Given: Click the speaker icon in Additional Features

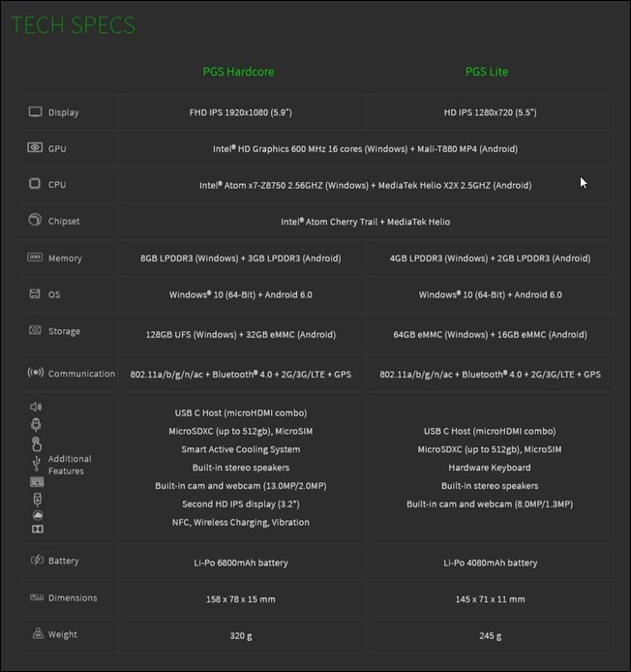Looking at the screenshot, I should pyautogui.click(x=36, y=407).
